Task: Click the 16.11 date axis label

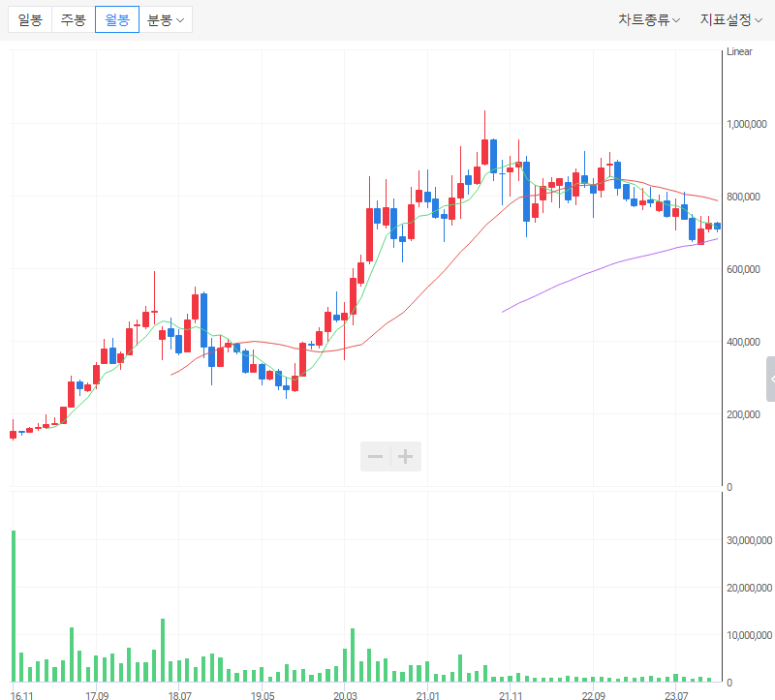Action: click(21, 695)
